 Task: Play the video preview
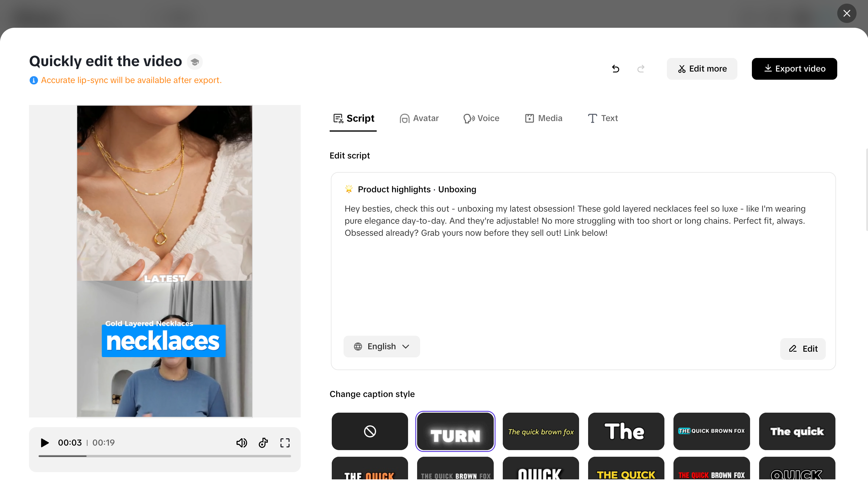click(44, 443)
